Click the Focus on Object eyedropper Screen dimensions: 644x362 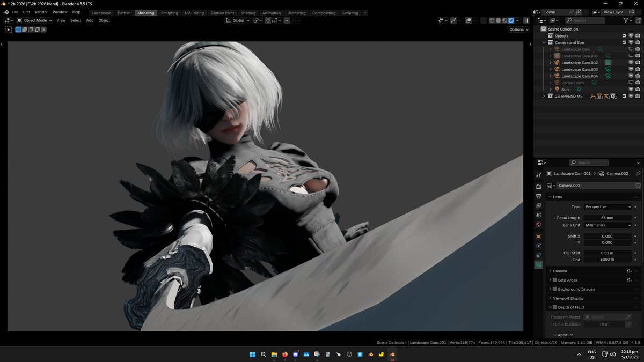628,317
